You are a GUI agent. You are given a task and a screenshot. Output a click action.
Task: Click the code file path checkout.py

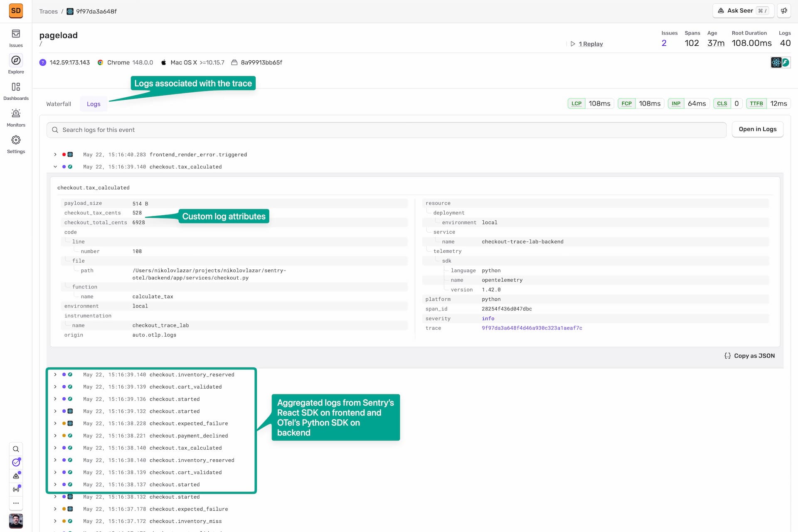point(209,274)
